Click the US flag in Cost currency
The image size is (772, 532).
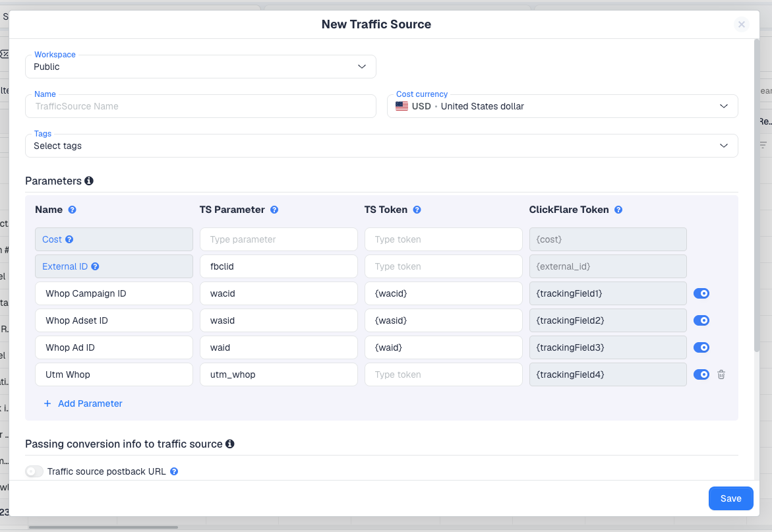(401, 106)
